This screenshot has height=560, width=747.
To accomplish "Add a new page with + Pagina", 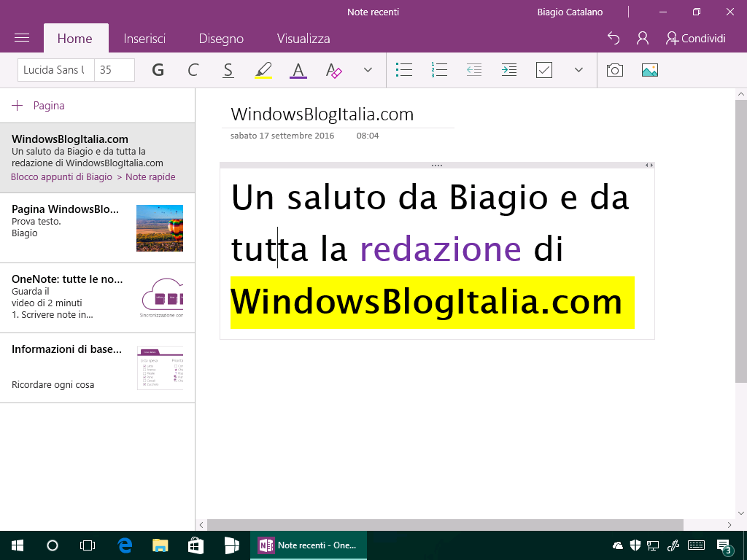I will point(38,106).
